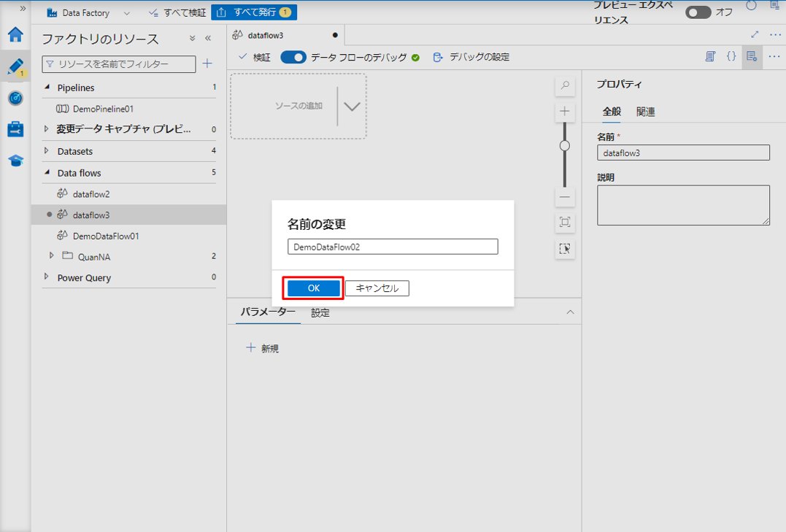Viewport: 786px width, 532px height.
Task: Open the tab strip ellipsis menu
Action: tap(776, 34)
